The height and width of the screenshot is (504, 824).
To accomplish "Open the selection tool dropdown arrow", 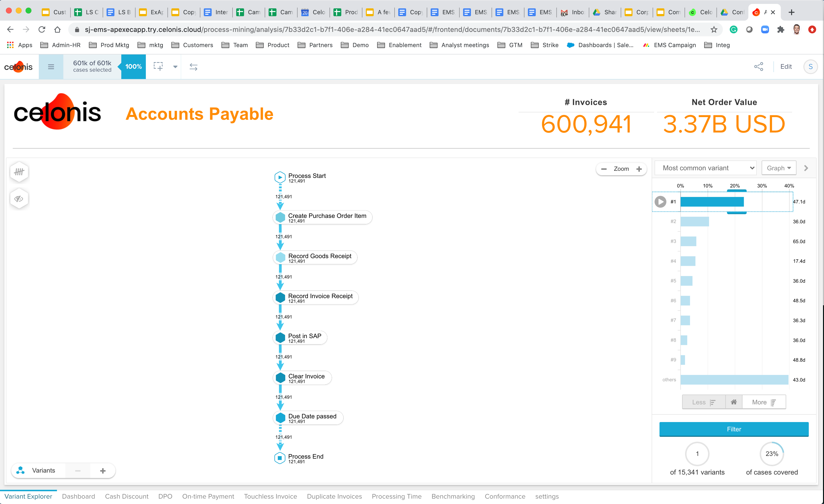I will tap(175, 67).
